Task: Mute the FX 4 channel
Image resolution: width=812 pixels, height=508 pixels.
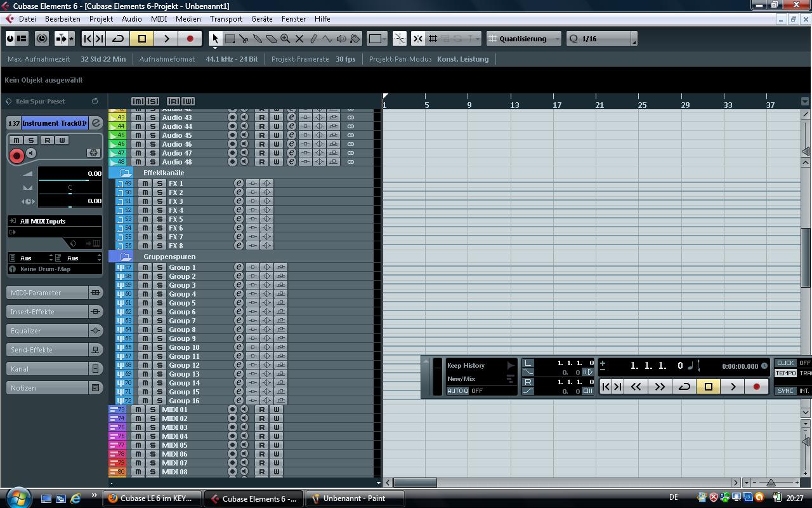Action: [145, 210]
